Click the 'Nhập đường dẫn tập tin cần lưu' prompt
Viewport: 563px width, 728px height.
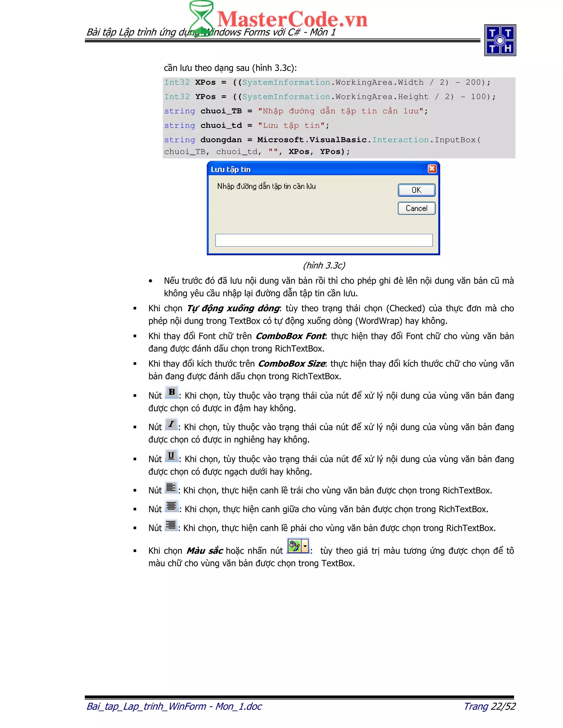pyautogui.click(x=266, y=186)
